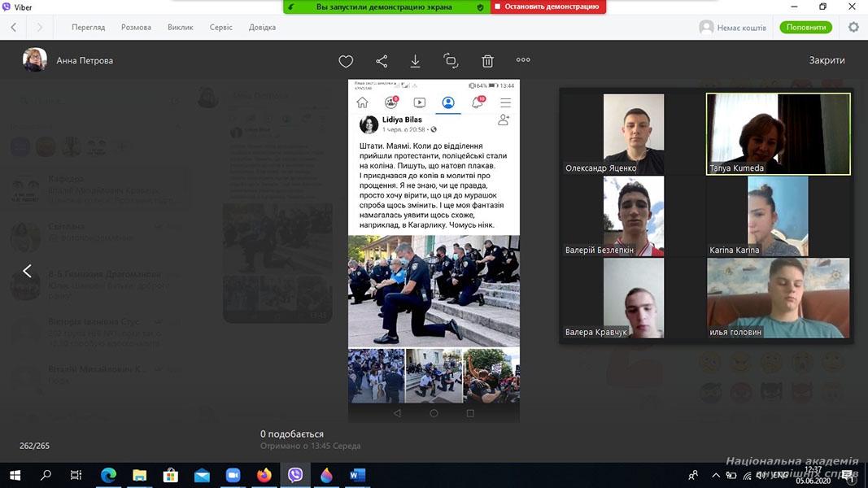Open the Розмова menu
Image resolution: width=868 pixels, height=488 pixels.
click(136, 27)
